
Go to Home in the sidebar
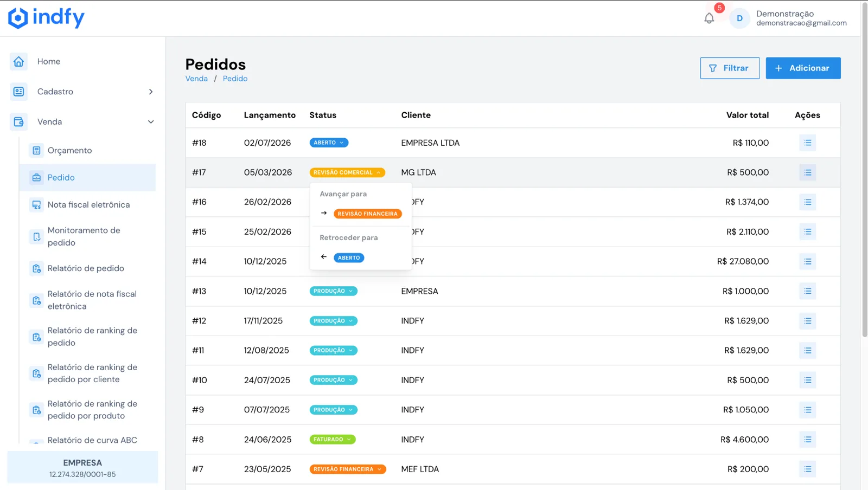pyautogui.click(x=49, y=61)
